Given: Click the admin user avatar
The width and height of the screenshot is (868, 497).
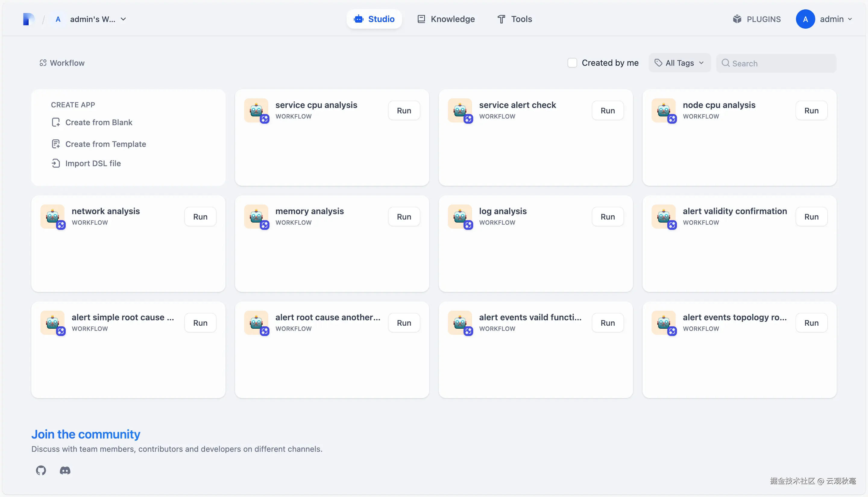Looking at the screenshot, I should point(805,19).
